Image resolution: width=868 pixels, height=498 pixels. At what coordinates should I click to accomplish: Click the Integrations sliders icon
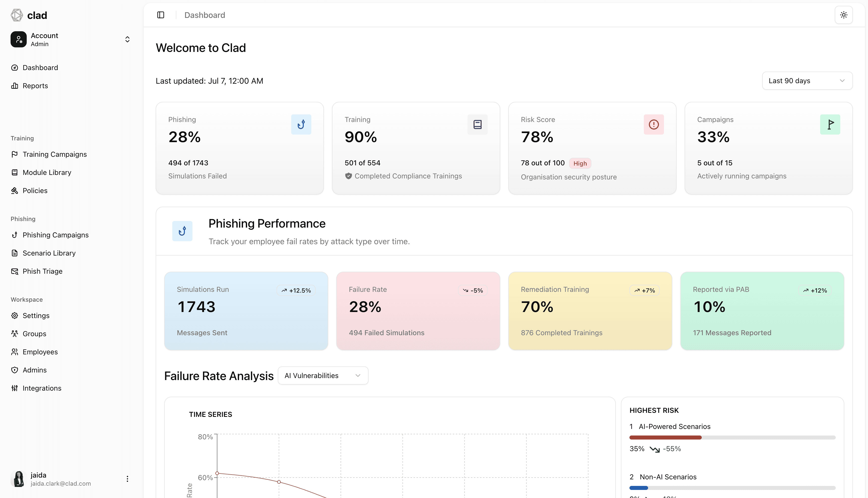(x=14, y=388)
